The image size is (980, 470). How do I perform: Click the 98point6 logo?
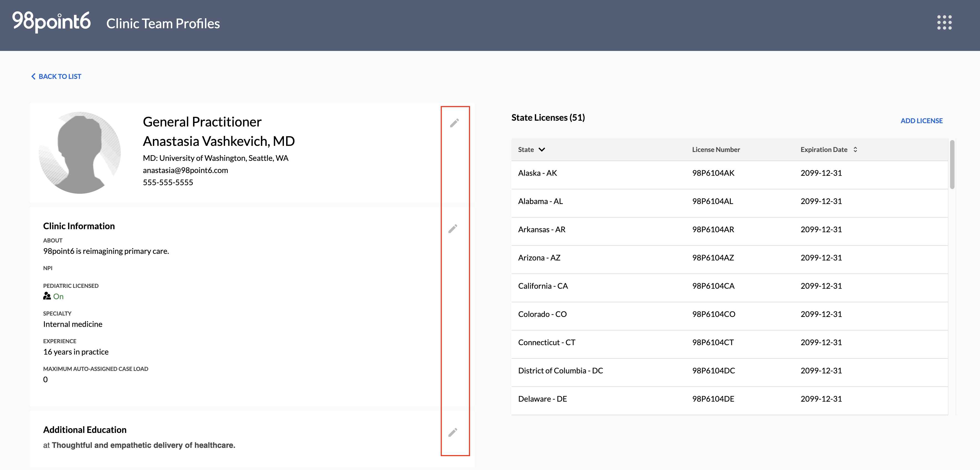tap(51, 22)
